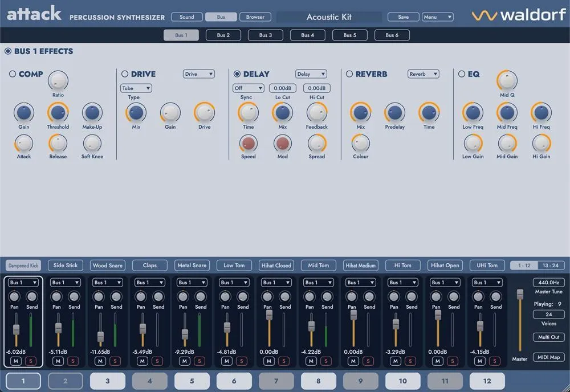The height and width of the screenshot is (392, 570).
Task: Switch to the Bus 3 tab
Action: 265,35
